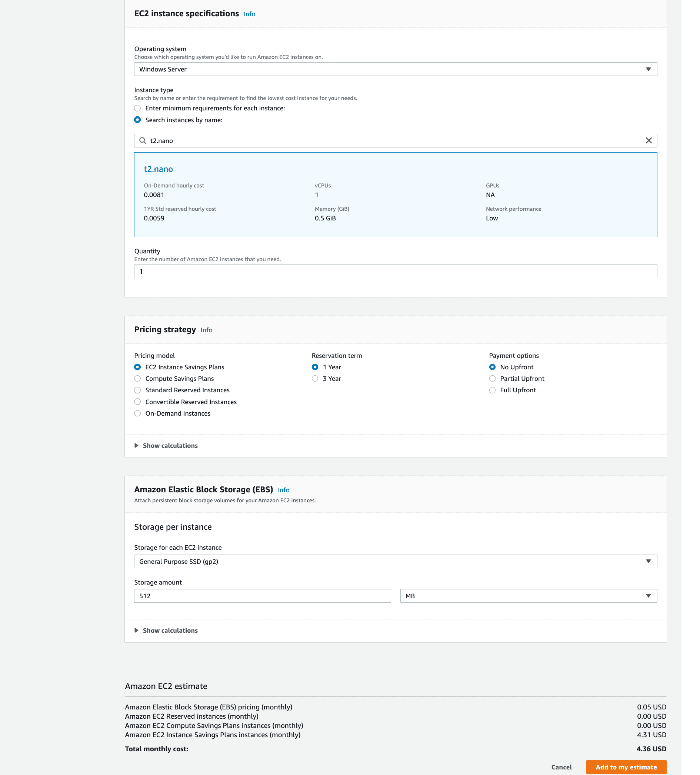
Task: Pick the 1 Year reservation term
Action: click(315, 367)
